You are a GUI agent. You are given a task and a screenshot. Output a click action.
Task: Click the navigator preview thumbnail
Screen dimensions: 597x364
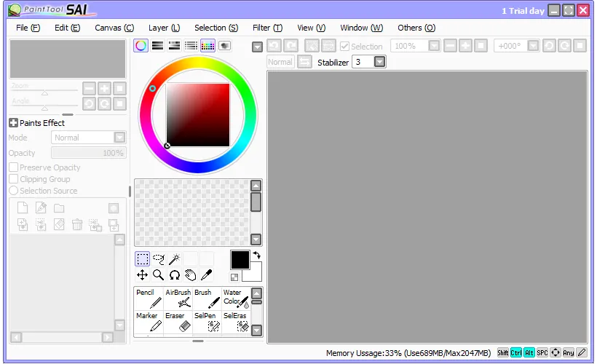click(x=68, y=59)
